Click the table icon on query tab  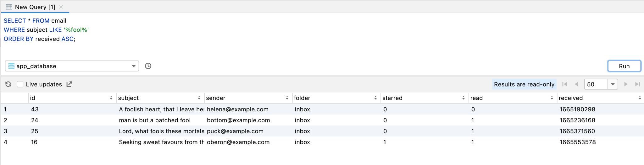pos(9,7)
